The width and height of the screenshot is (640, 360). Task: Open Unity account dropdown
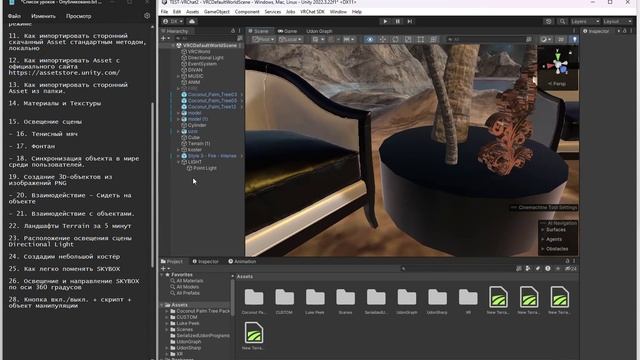173,21
